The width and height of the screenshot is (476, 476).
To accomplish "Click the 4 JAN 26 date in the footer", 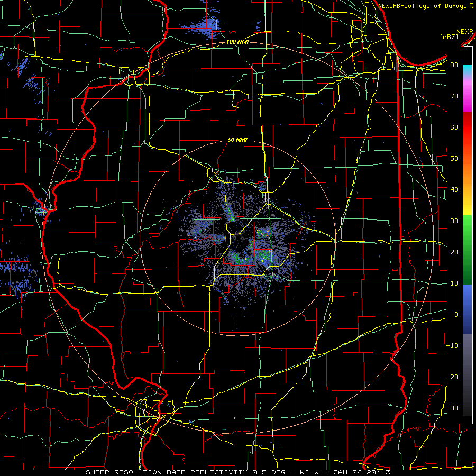I will 343,472.
